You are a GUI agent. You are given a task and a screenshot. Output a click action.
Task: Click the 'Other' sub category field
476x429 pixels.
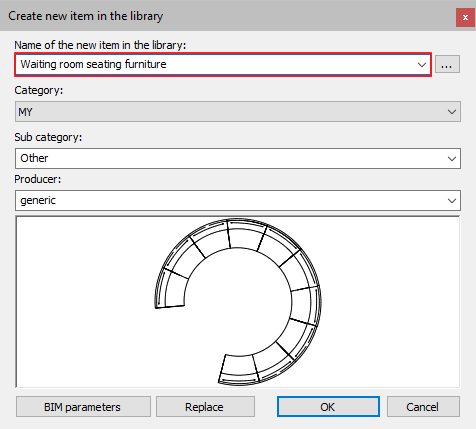click(x=238, y=158)
